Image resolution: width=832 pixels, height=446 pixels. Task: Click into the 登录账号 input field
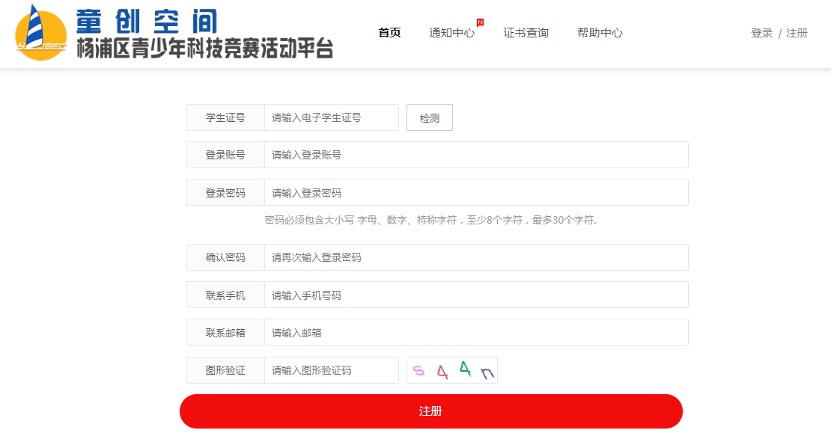(x=476, y=155)
